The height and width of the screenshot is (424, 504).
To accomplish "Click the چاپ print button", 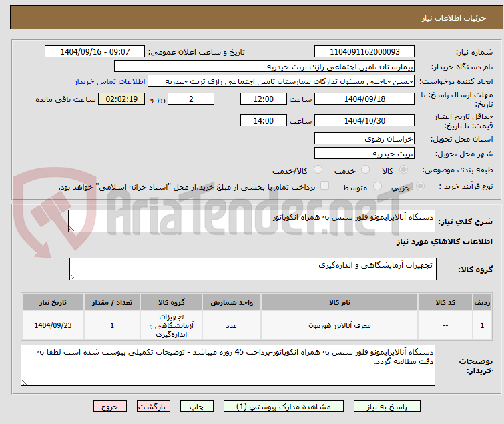I will tap(196, 406).
